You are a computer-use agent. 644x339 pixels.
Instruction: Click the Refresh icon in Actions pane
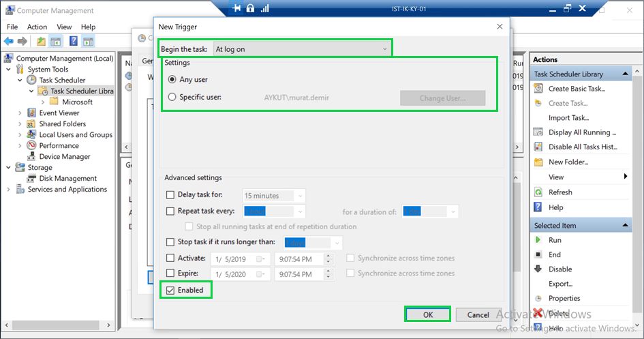pos(538,192)
